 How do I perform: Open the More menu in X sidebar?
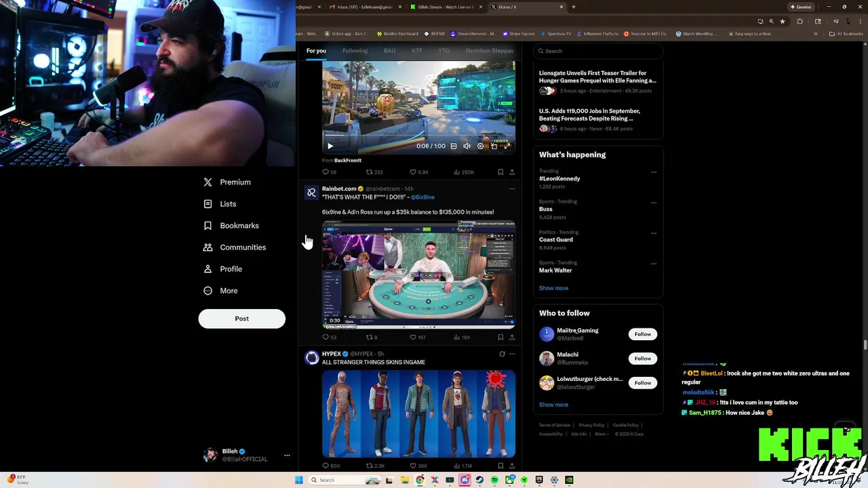(220, 291)
